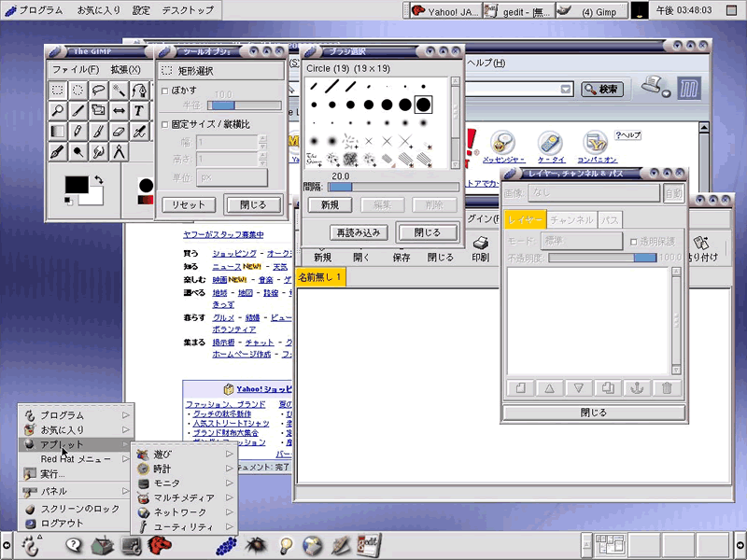The image size is (747, 560).
Task: Raise layer with the up triangle button
Action: [x=549, y=388]
